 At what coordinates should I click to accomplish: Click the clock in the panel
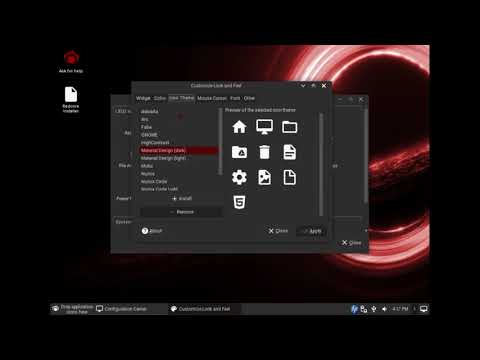click(400, 309)
